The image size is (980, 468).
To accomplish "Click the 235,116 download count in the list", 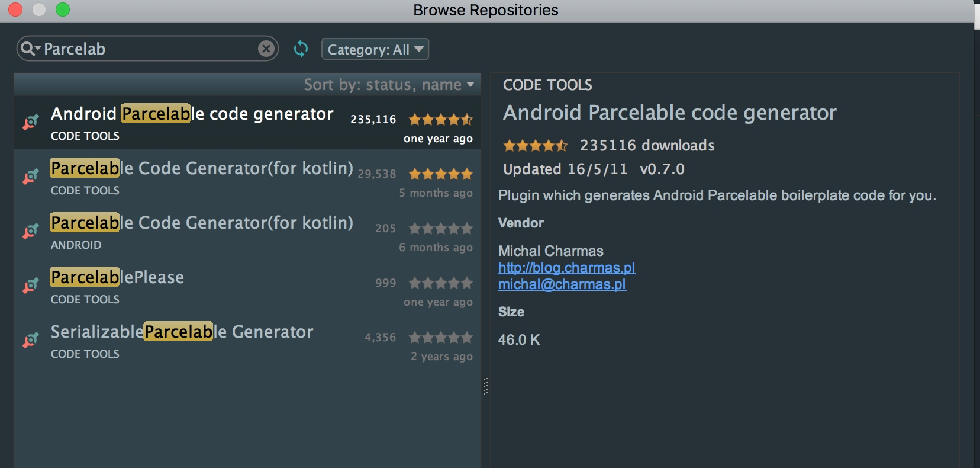I will point(373,120).
